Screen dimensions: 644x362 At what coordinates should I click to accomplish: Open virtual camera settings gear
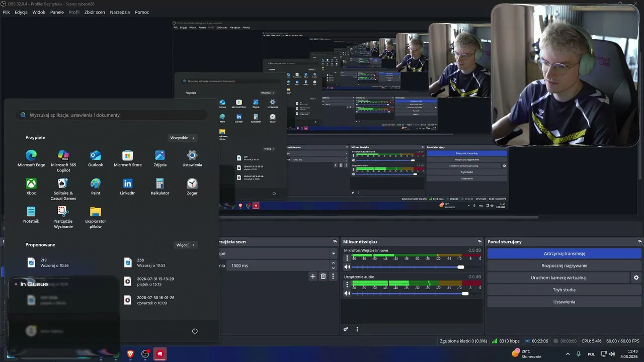(x=636, y=278)
